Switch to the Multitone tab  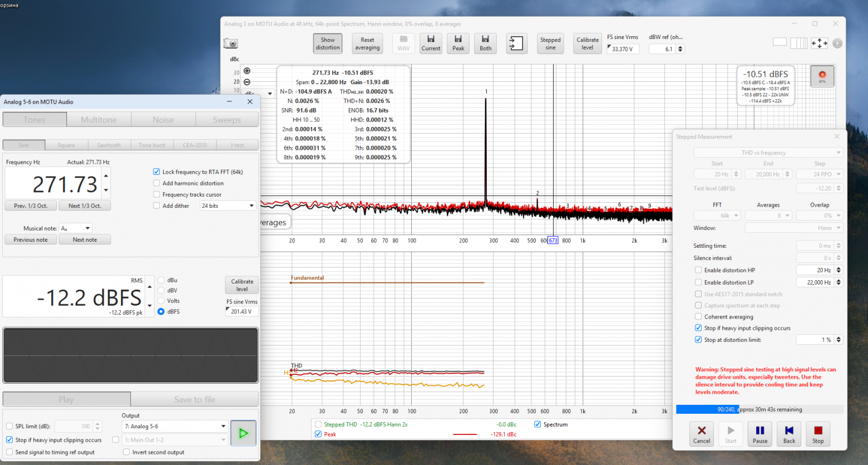pos(99,120)
